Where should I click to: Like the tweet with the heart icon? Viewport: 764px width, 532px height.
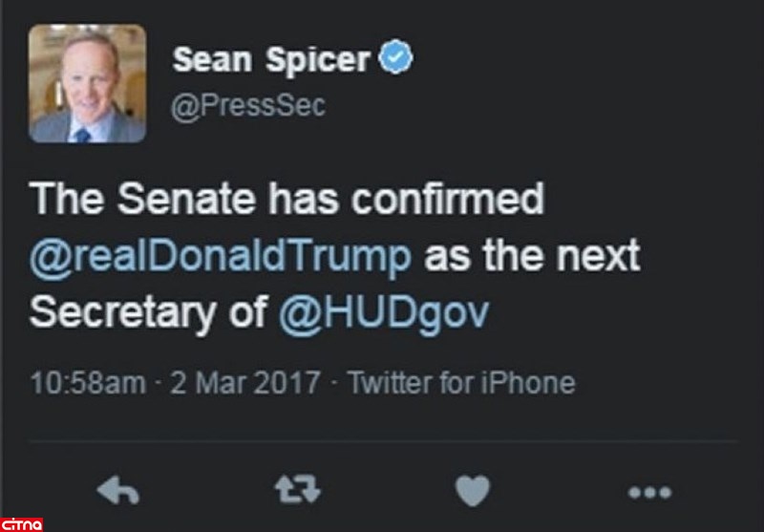[472, 492]
